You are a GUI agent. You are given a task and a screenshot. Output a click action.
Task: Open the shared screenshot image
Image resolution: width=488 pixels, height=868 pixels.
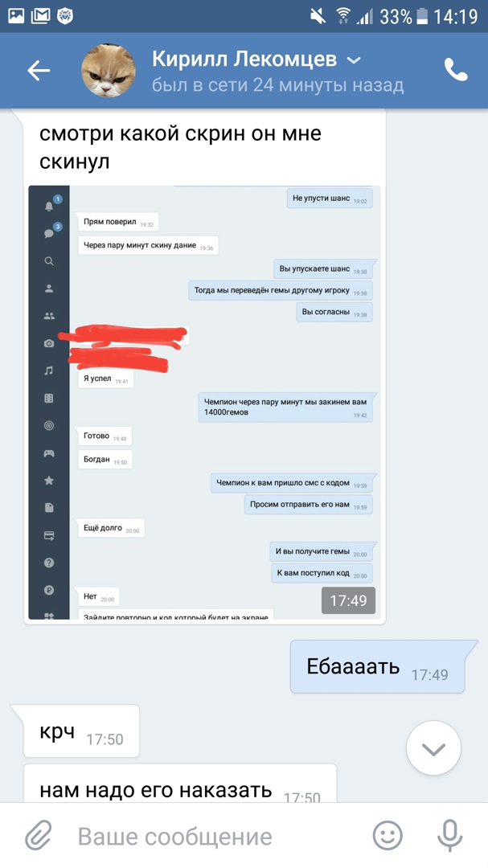[204, 403]
